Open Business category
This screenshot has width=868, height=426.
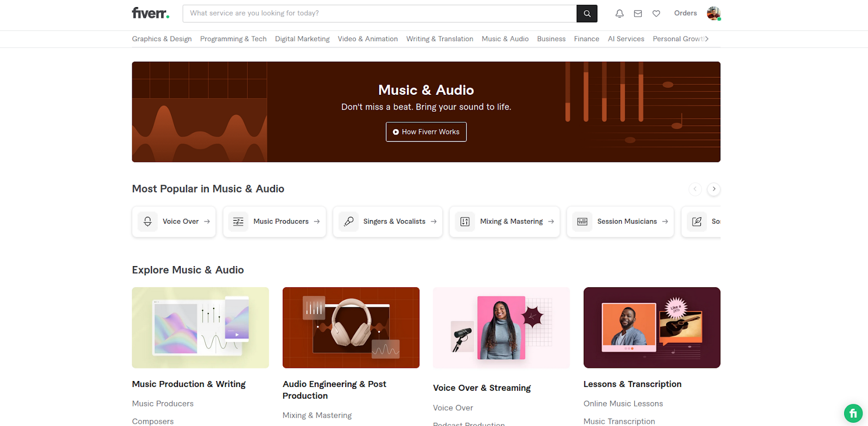pos(551,39)
